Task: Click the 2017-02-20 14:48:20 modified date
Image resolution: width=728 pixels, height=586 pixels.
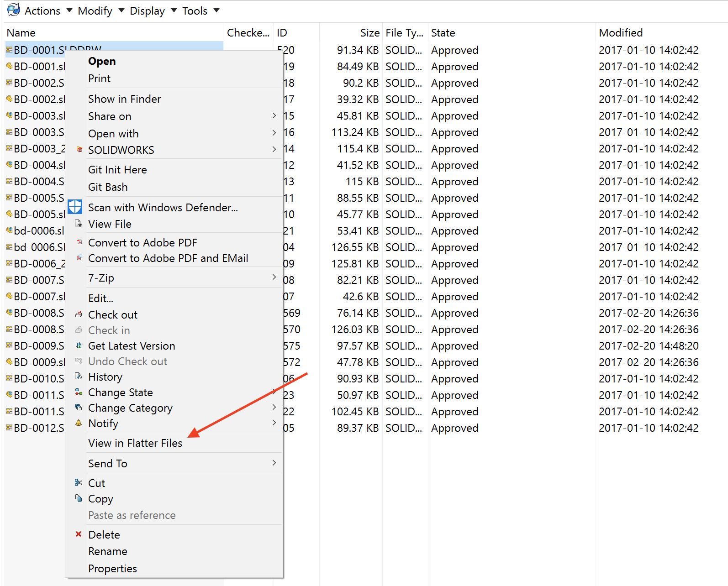Action: point(649,346)
